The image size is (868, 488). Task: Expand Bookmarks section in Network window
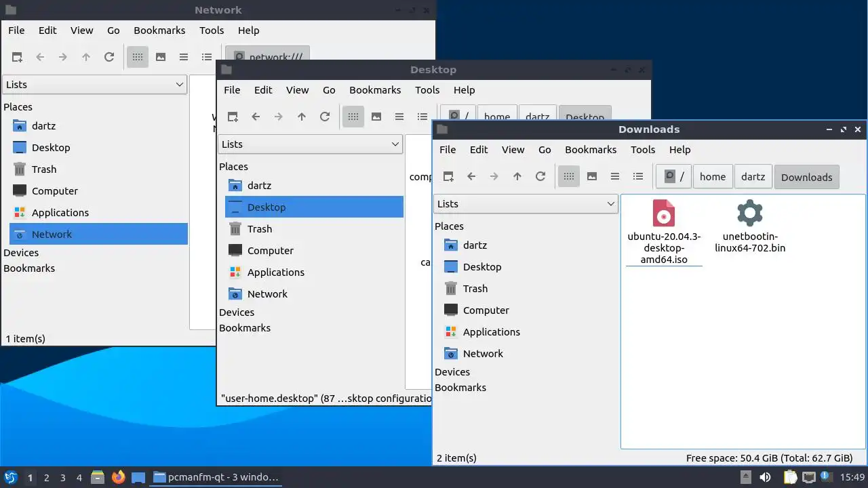click(x=29, y=268)
